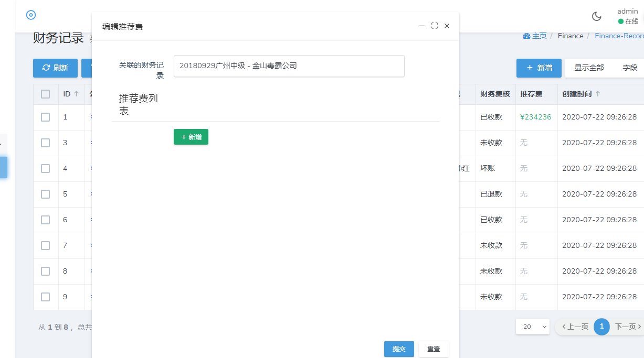Click Finance breadcrumb item
This screenshot has width=644, height=358.
pyautogui.click(x=571, y=36)
